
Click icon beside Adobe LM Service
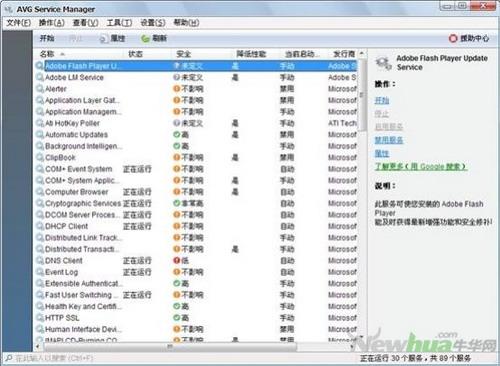40,77
